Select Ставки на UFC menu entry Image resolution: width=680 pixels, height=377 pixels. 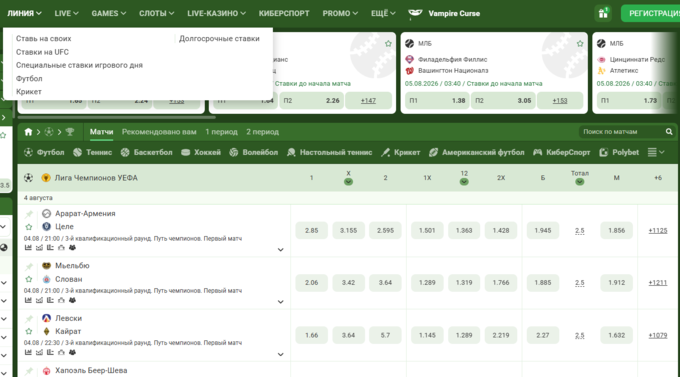(42, 52)
